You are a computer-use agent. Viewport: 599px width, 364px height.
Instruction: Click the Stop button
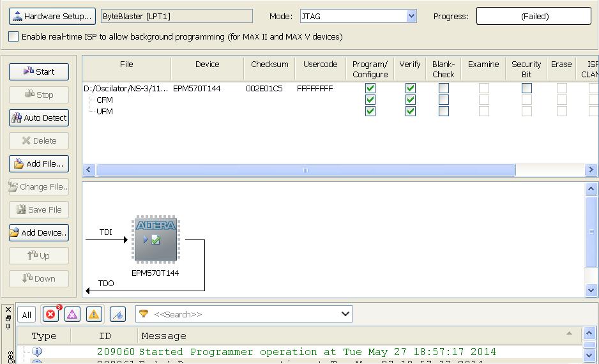(39, 95)
